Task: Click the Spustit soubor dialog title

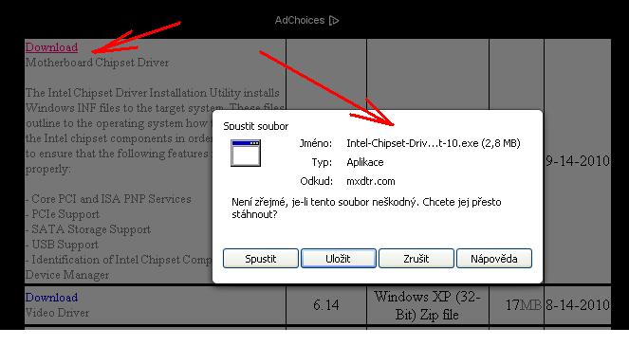Action: click(256, 126)
